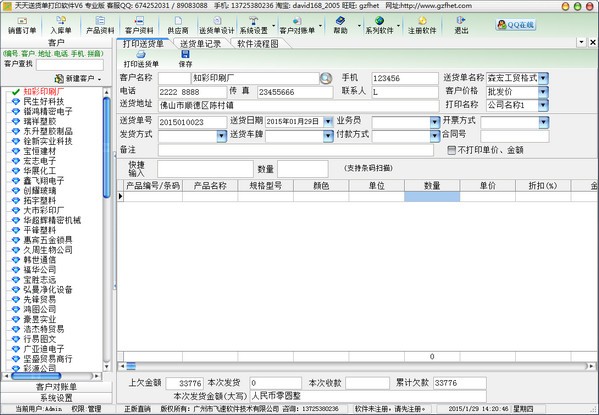Screen dimensions: 599x415
Task: Open the 送货日期 date dropdown
Action: (x=328, y=122)
